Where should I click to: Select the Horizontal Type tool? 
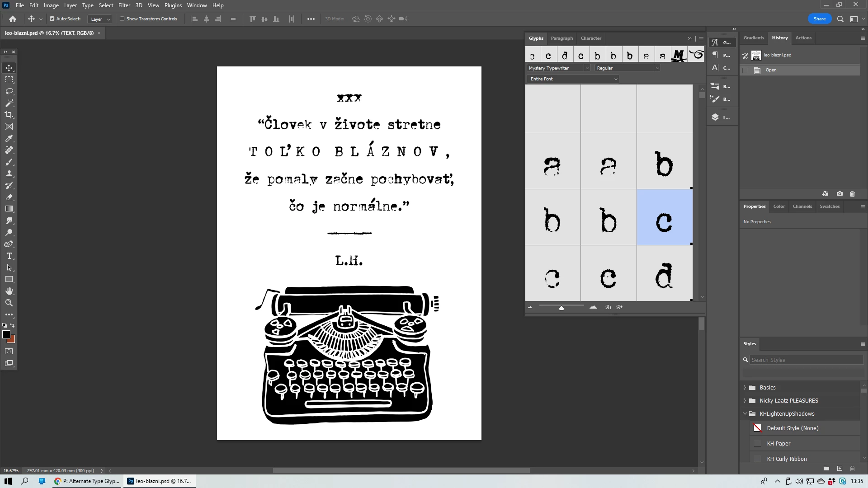tap(9, 256)
